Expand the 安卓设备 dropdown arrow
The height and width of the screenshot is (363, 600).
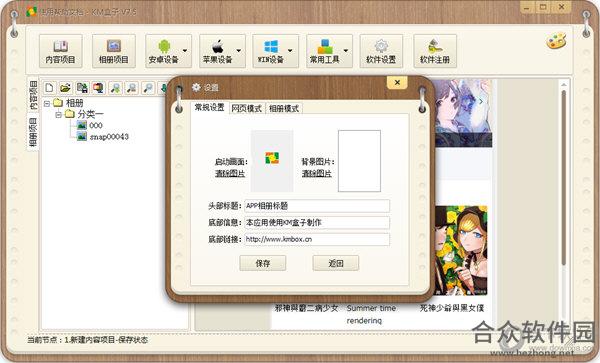[185, 50]
